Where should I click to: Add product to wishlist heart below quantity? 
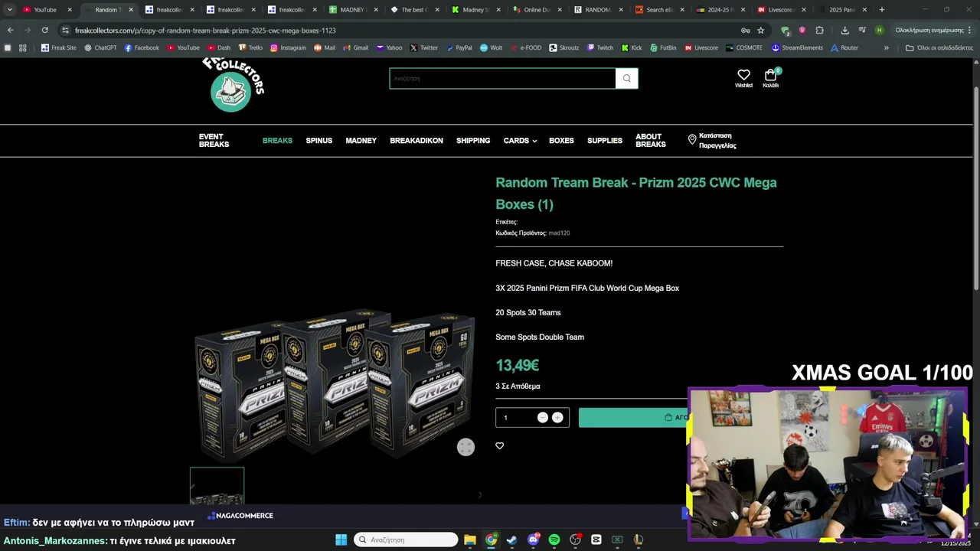pos(499,446)
